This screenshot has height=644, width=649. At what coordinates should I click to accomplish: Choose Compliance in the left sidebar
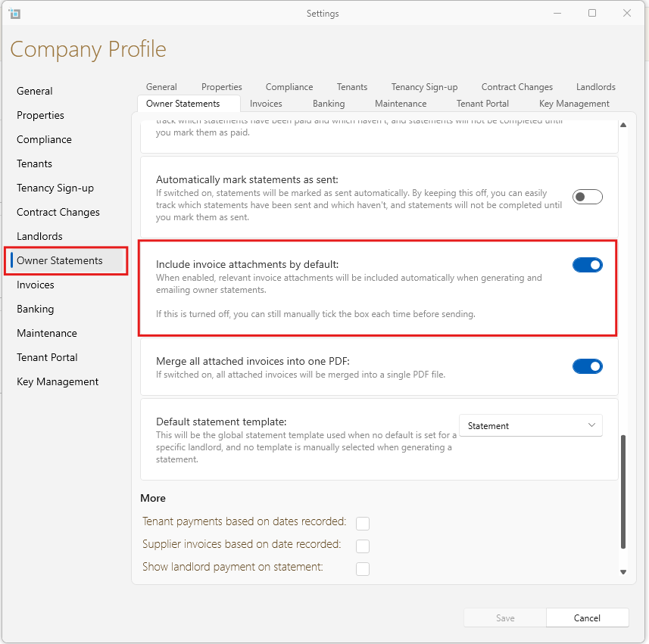pyautogui.click(x=44, y=139)
